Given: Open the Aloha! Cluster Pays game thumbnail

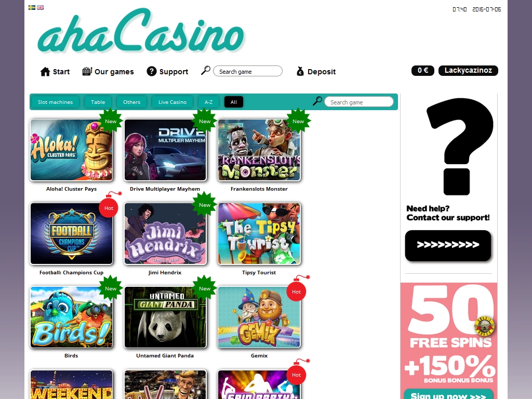Looking at the screenshot, I should 71,150.
